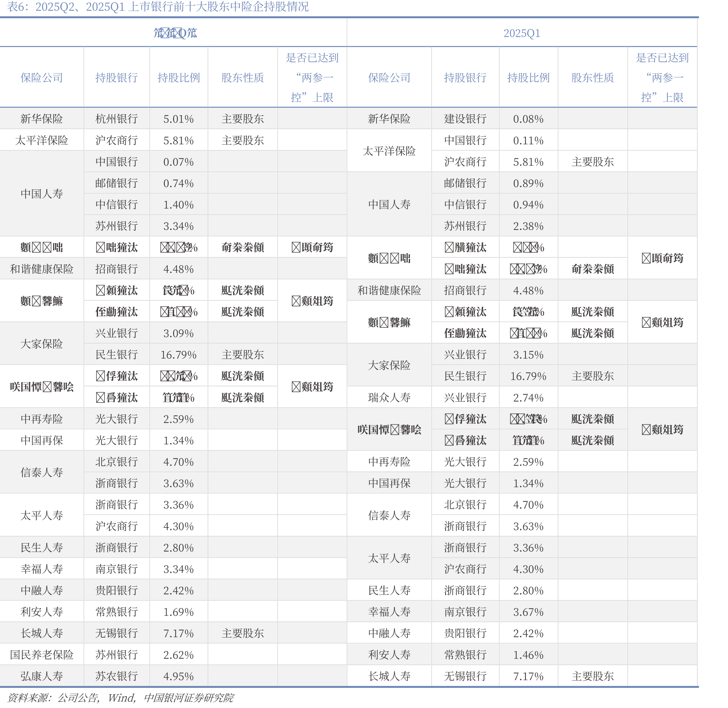Click the 3.09% value for 兴业银行
The image size is (728, 708).
coord(179,334)
